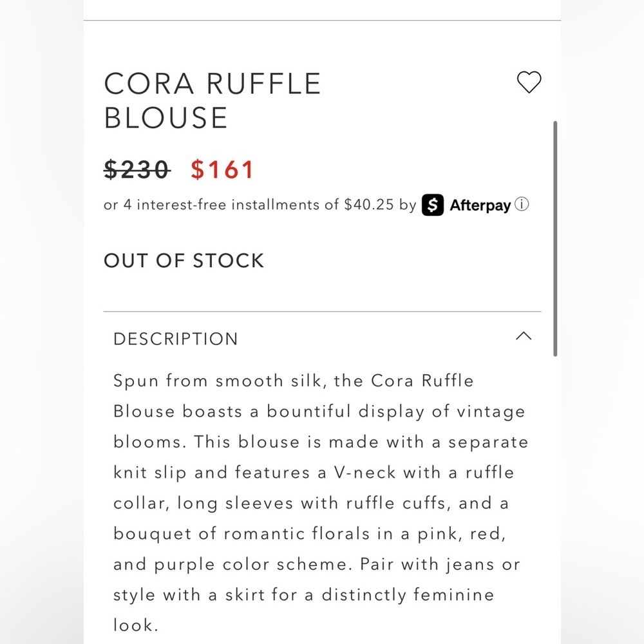
Task: Open Afterpay installment information popup
Action: [x=522, y=205]
